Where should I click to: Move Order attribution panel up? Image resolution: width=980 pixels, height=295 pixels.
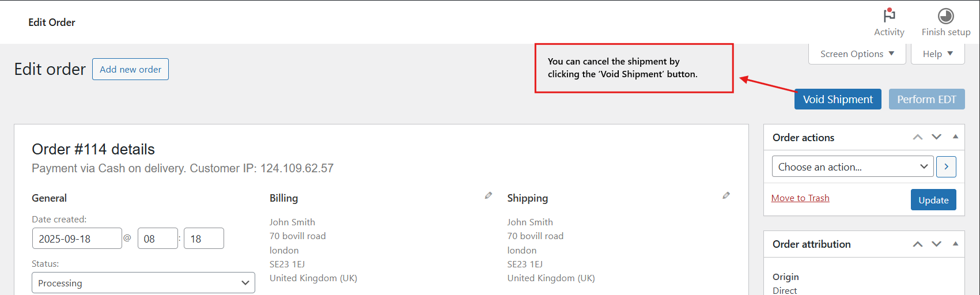point(918,244)
